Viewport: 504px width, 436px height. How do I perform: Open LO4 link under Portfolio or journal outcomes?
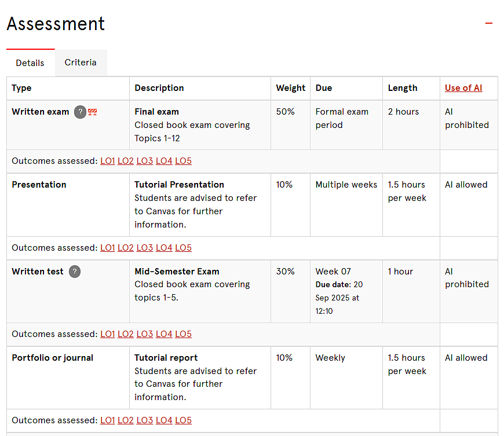click(164, 420)
